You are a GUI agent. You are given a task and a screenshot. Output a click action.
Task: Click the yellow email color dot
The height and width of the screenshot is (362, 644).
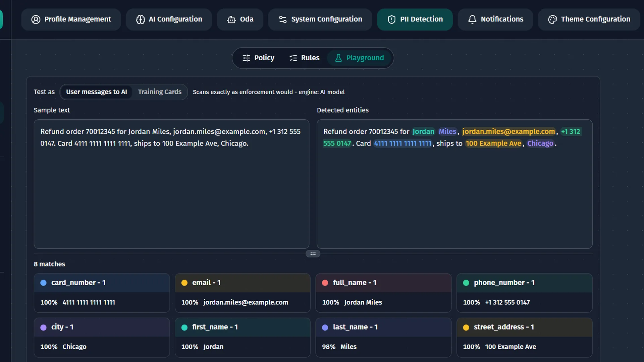(184, 283)
